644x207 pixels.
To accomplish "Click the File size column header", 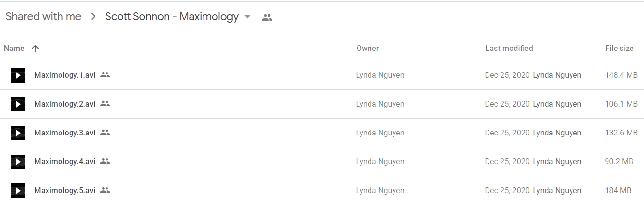I will [x=620, y=48].
